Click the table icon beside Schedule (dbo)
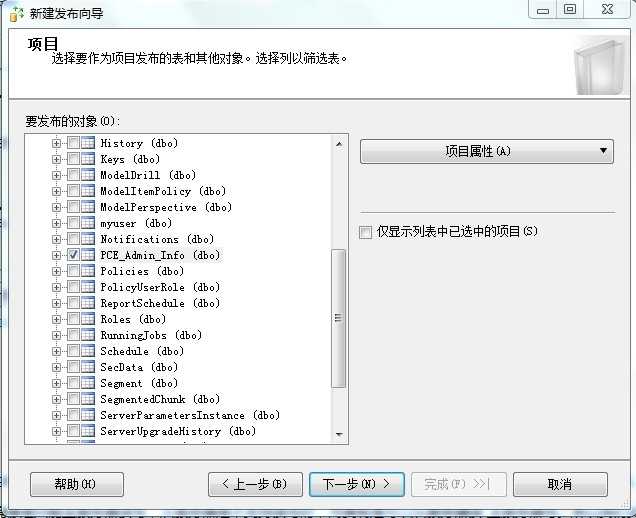Viewport: 636px width, 518px height. [88, 351]
